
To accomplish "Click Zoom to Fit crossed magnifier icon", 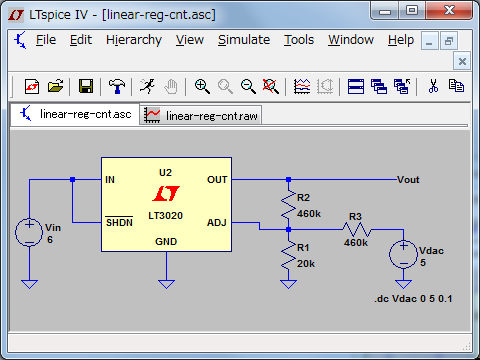I will 271,86.
